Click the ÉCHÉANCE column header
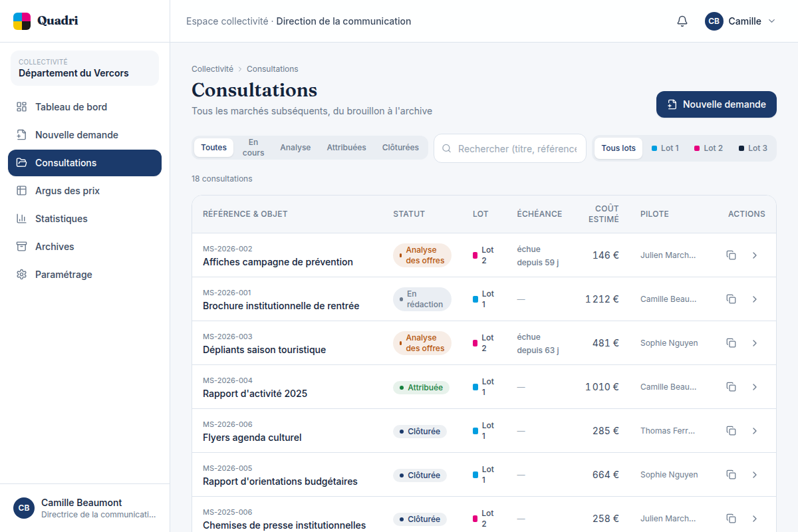The image size is (798, 532). (x=539, y=214)
